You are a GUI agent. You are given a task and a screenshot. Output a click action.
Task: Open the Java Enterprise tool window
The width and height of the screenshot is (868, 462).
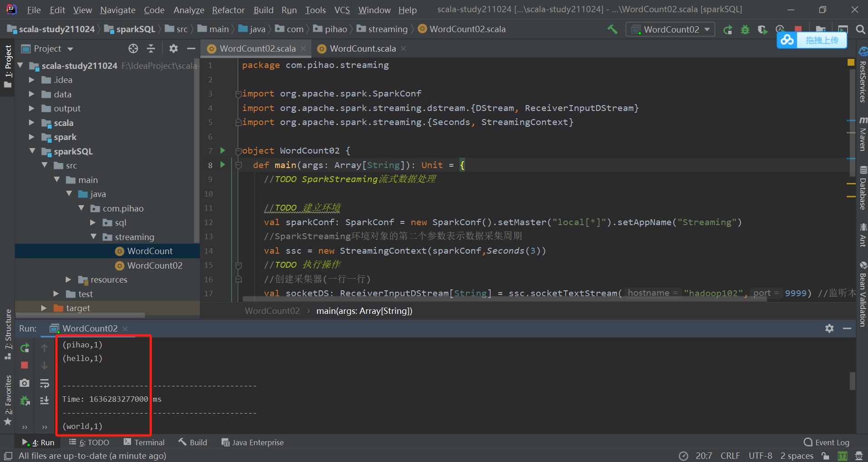pos(252,443)
